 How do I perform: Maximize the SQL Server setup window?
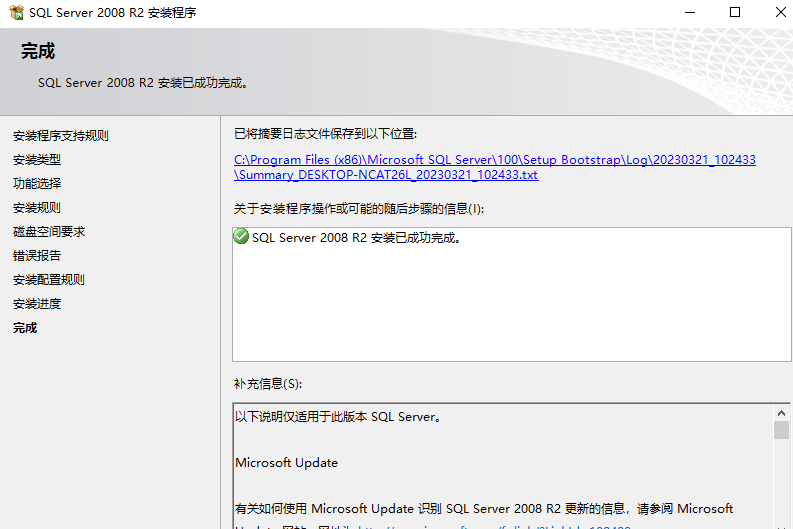click(735, 13)
